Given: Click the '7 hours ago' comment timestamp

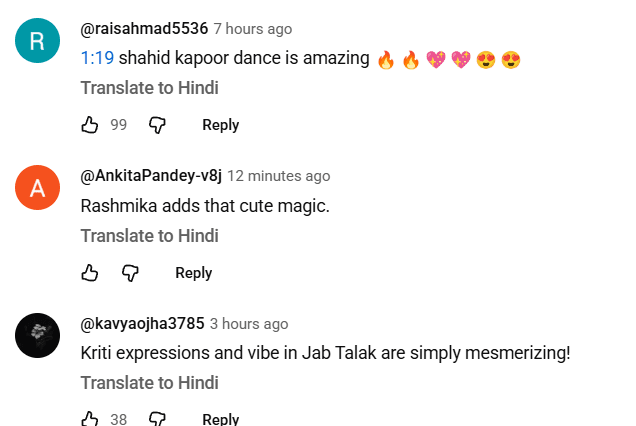Looking at the screenshot, I should click(x=253, y=29).
